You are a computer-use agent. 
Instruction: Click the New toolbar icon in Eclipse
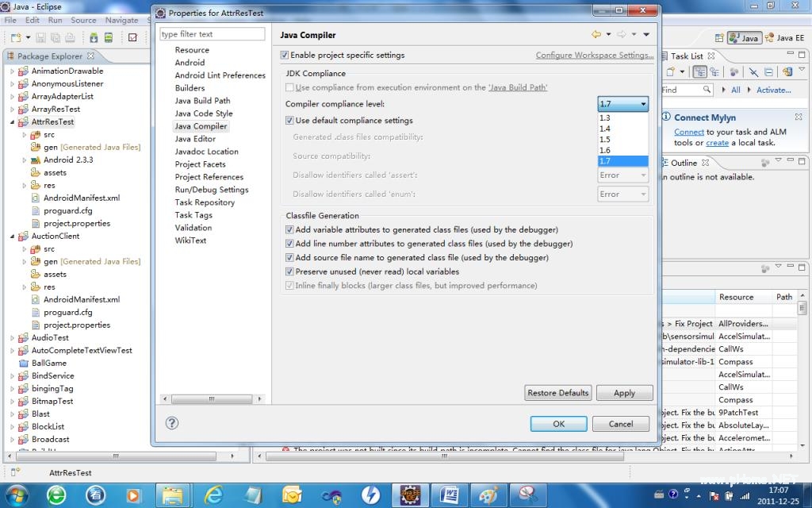16,37
